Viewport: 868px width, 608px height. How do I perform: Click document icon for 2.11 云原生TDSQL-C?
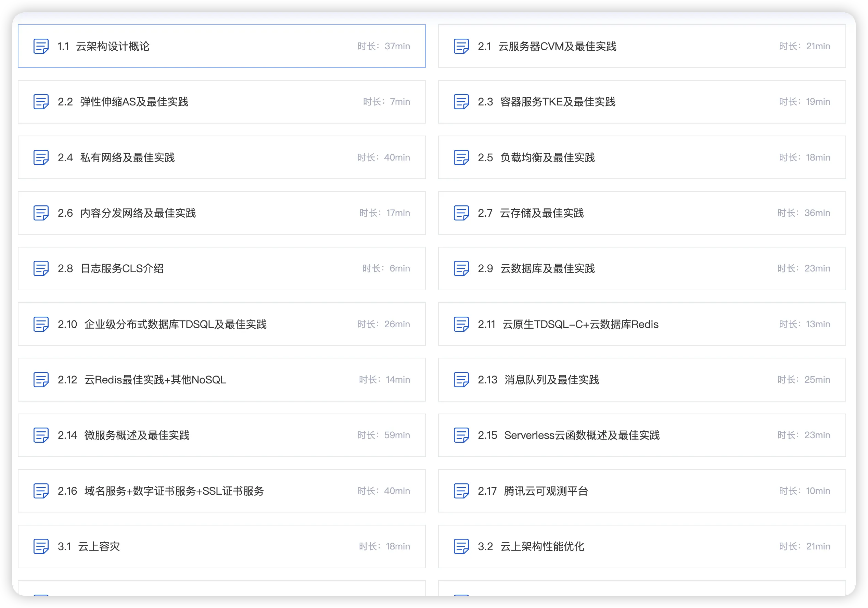coord(461,324)
